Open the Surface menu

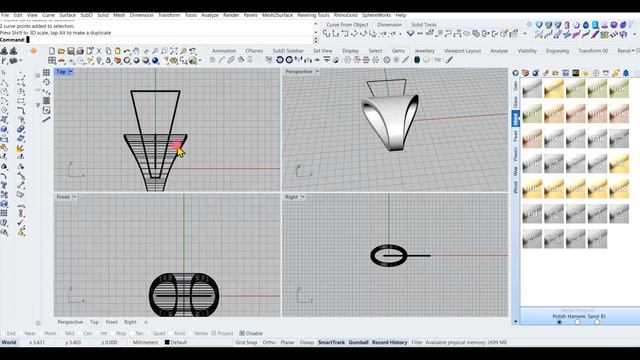(x=67, y=15)
